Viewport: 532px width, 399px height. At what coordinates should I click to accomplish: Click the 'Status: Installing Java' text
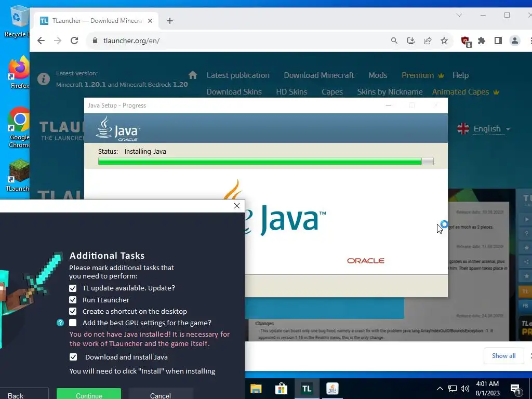tap(132, 151)
